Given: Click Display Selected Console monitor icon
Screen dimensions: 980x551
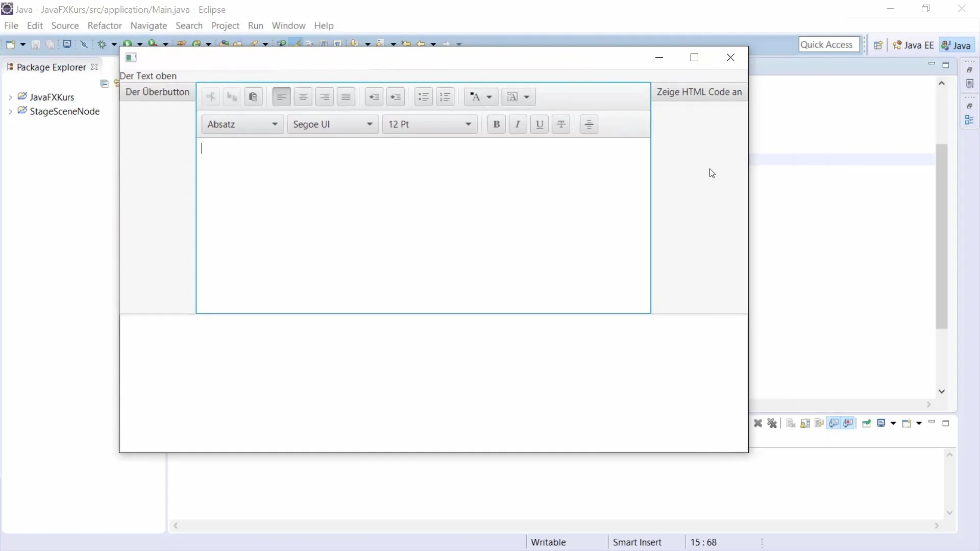Looking at the screenshot, I should click(x=881, y=423).
